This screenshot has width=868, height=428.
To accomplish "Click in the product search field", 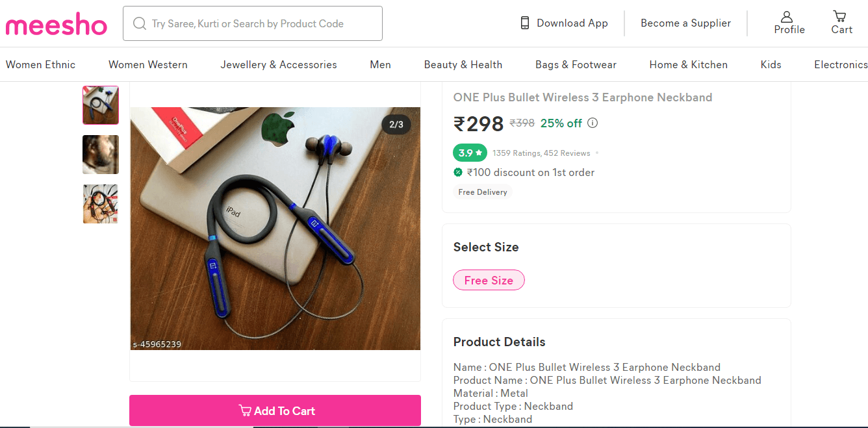I will pyautogui.click(x=260, y=23).
